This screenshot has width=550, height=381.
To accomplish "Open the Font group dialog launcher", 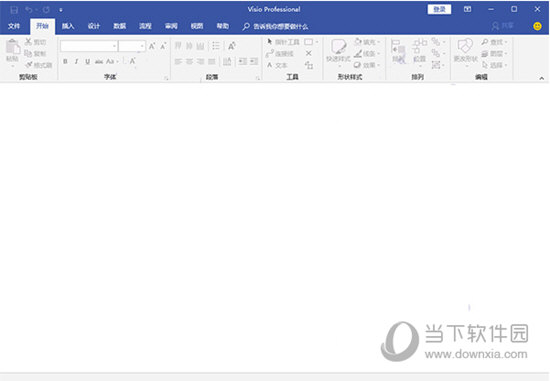I will click(166, 78).
